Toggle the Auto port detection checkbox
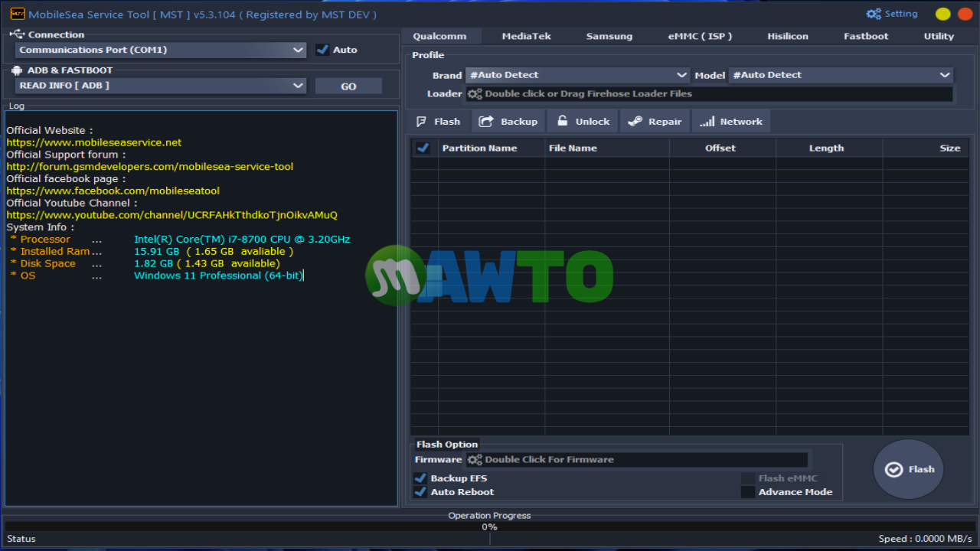This screenshot has height=551, width=980. pyautogui.click(x=322, y=50)
